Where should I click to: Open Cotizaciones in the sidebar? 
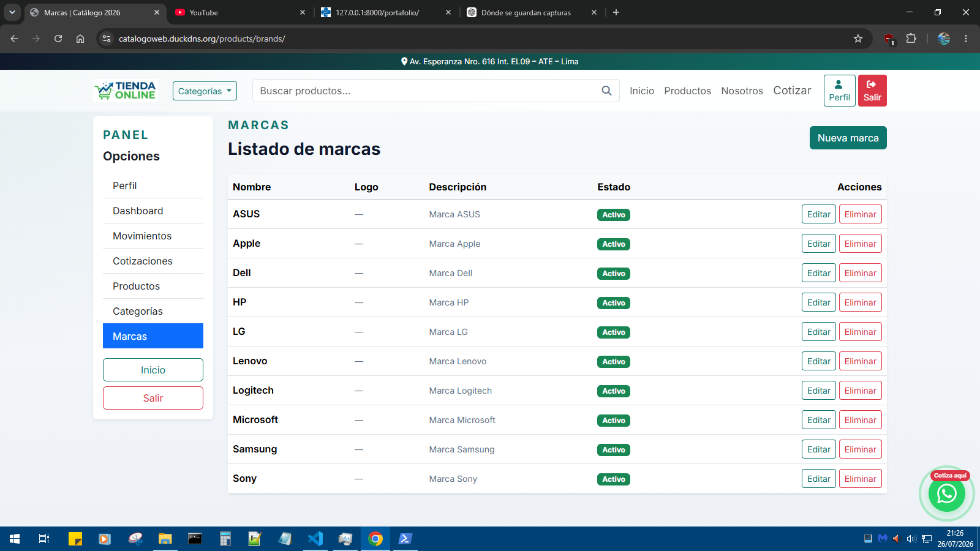[x=153, y=261]
